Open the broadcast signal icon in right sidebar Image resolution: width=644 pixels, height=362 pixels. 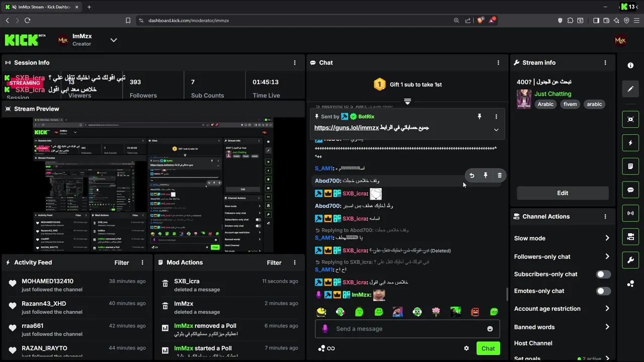tap(630, 213)
